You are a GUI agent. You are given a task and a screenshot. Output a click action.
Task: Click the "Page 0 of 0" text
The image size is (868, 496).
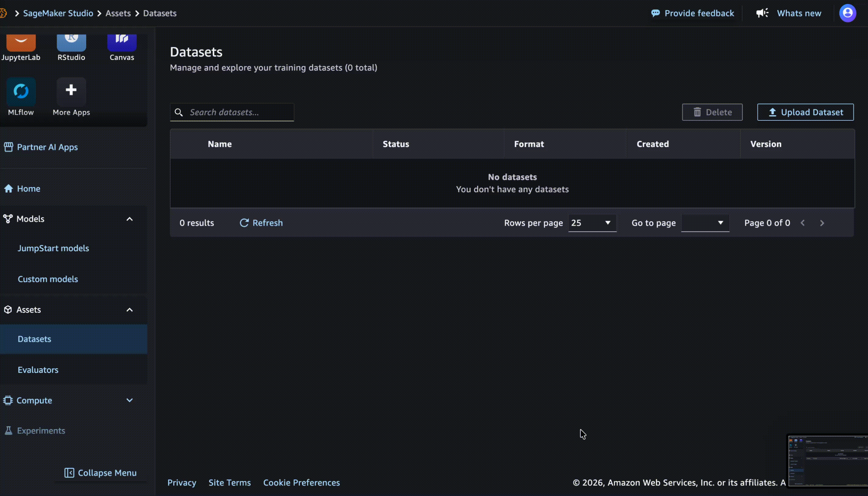(767, 223)
